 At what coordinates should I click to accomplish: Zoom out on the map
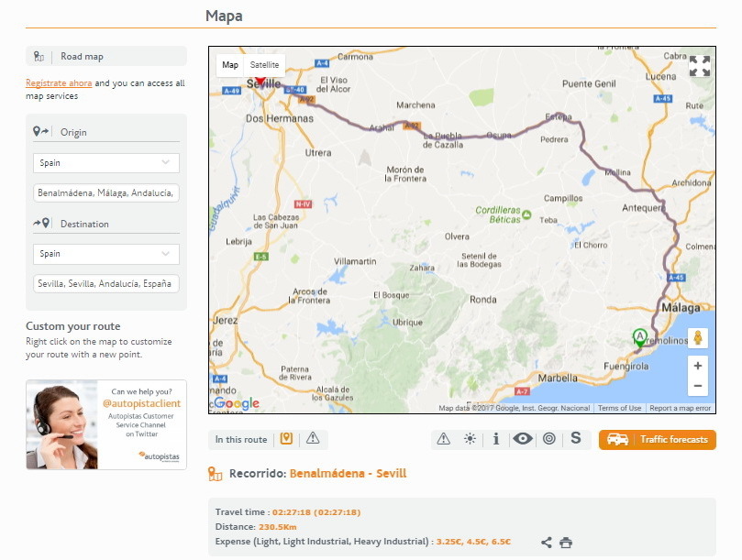click(698, 386)
